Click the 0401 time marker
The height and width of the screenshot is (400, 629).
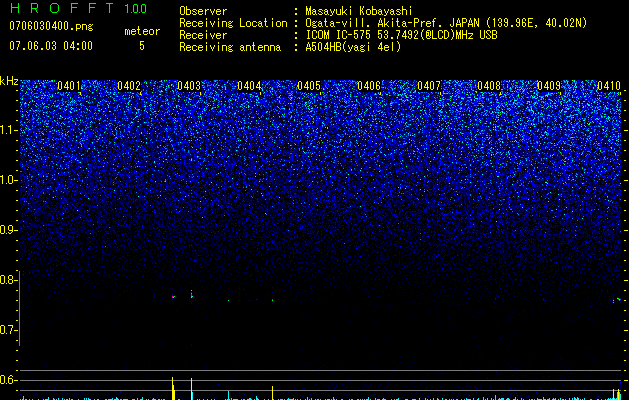69,86
